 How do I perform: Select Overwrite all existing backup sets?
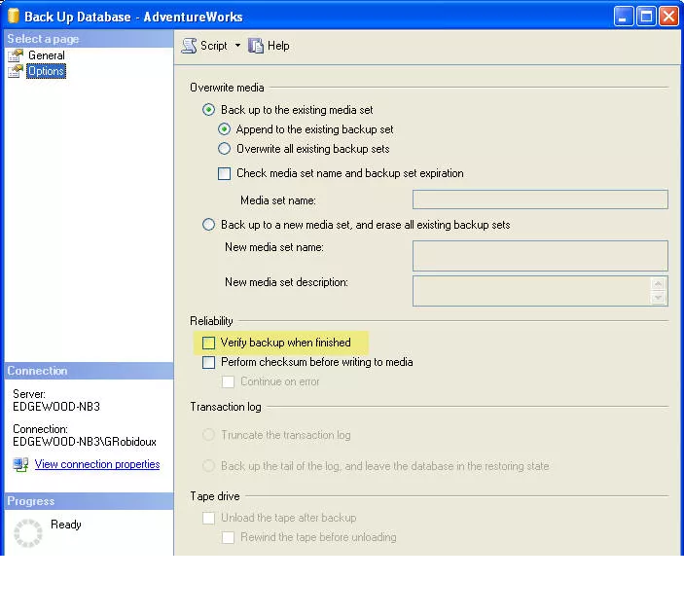pyautogui.click(x=224, y=149)
